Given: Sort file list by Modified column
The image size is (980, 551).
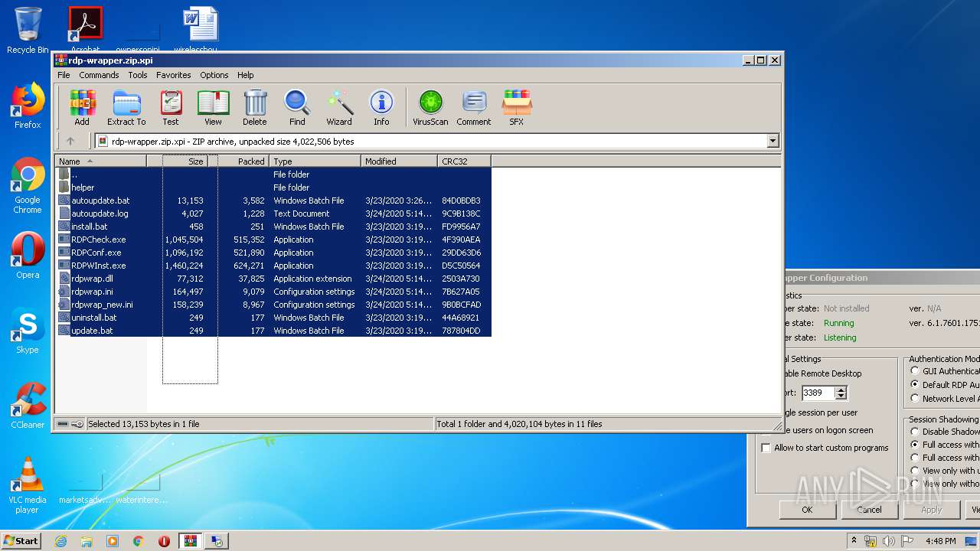Looking at the screenshot, I should click(399, 161).
